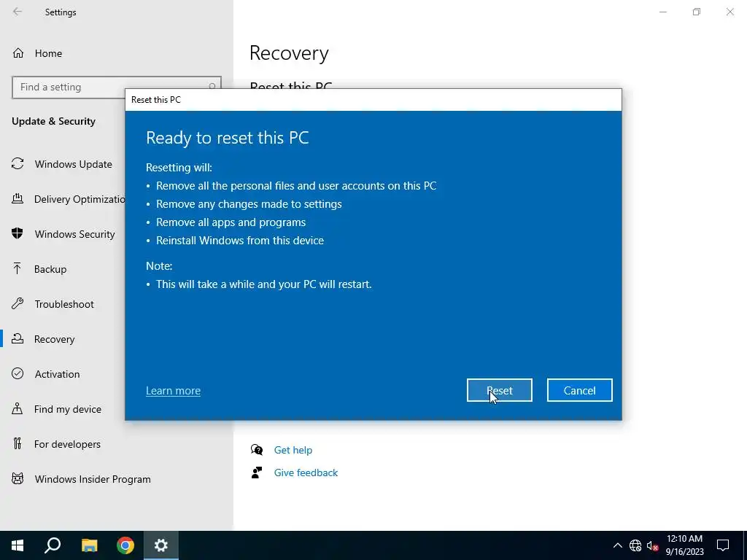The image size is (747, 560).
Task: Close the Settings window
Action: click(x=729, y=12)
